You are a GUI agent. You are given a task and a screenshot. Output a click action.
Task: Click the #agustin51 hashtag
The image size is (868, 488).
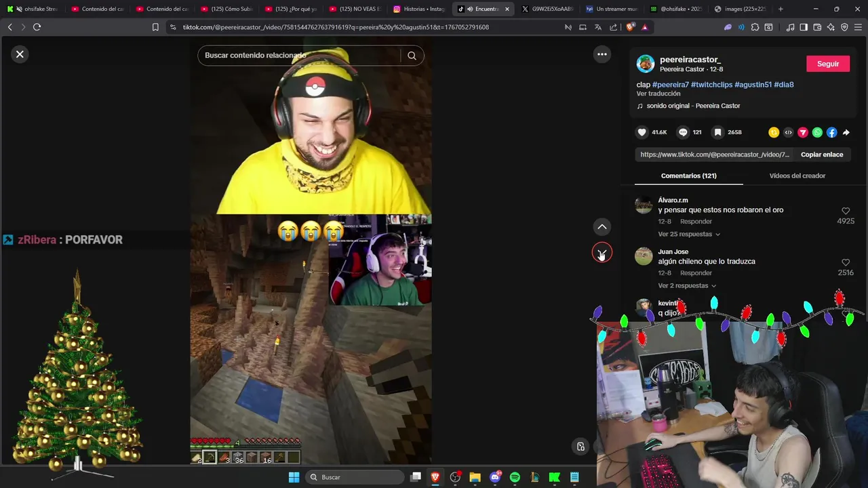[x=753, y=85]
